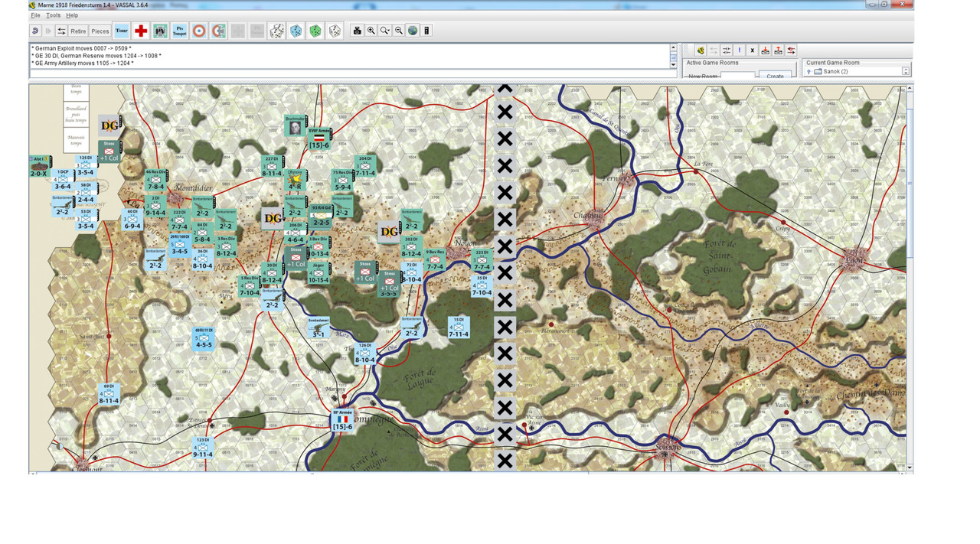The width and height of the screenshot is (980, 544).
Task: Roll the single white die icon
Action: coord(334,31)
